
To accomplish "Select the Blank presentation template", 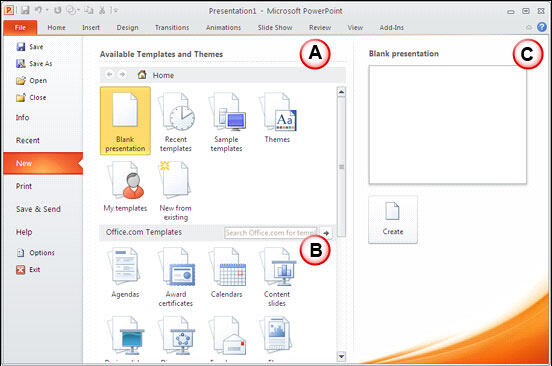I will click(x=125, y=121).
